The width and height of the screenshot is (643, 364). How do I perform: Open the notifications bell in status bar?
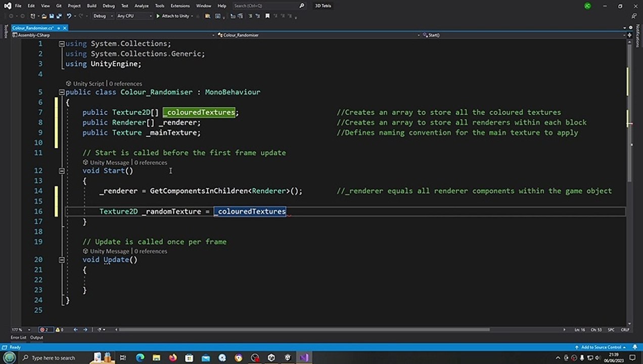point(636,347)
